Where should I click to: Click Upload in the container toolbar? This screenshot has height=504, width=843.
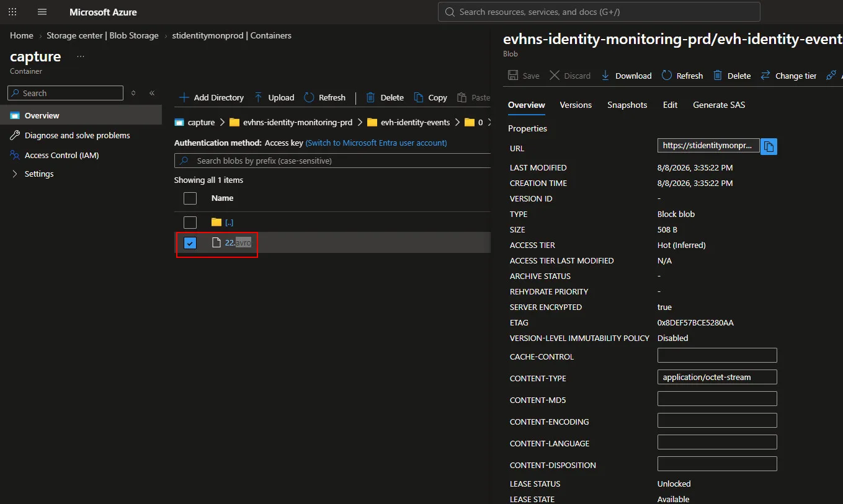pos(274,97)
